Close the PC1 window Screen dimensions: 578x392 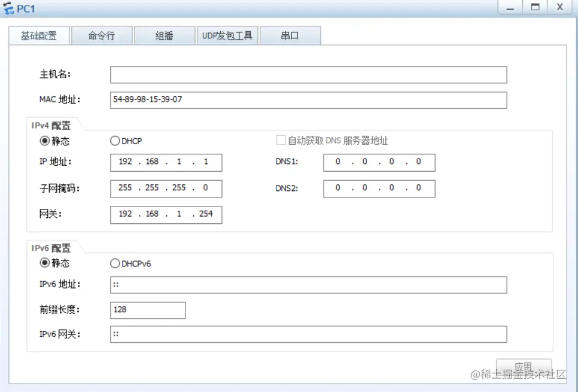[x=560, y=7]
